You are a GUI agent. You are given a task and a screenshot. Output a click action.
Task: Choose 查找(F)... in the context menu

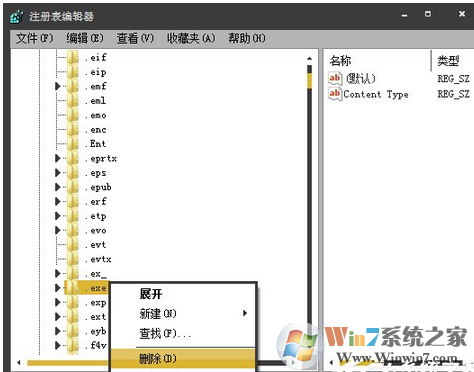click(x=184, y=333)
